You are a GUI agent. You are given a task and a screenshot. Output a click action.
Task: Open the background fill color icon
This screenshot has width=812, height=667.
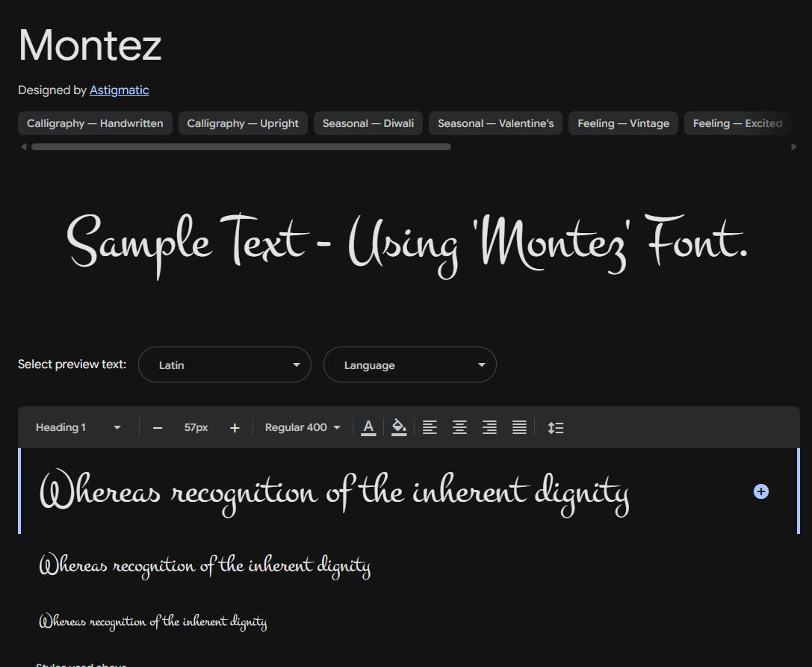[399, 428]
